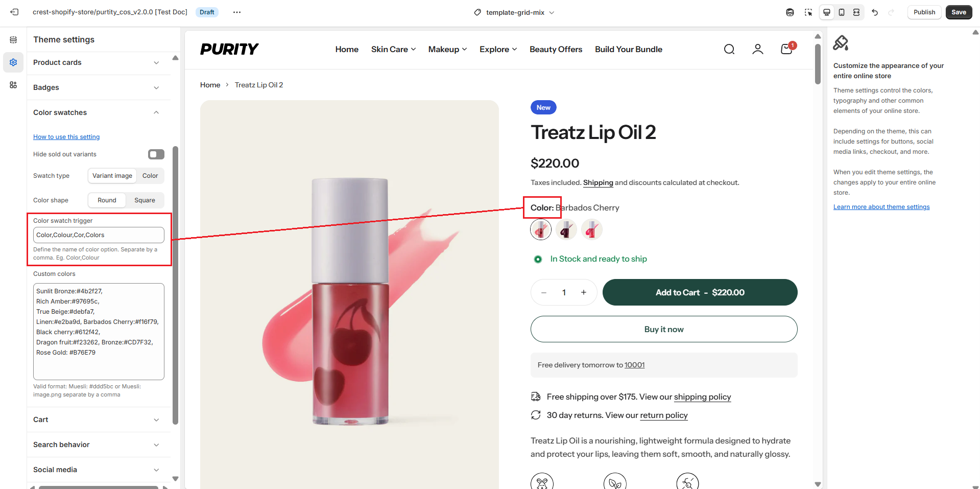The height and width of the screenshot is (489, 980).
Task: Open the Sections panel icon in sidebar
Action: 13,40
